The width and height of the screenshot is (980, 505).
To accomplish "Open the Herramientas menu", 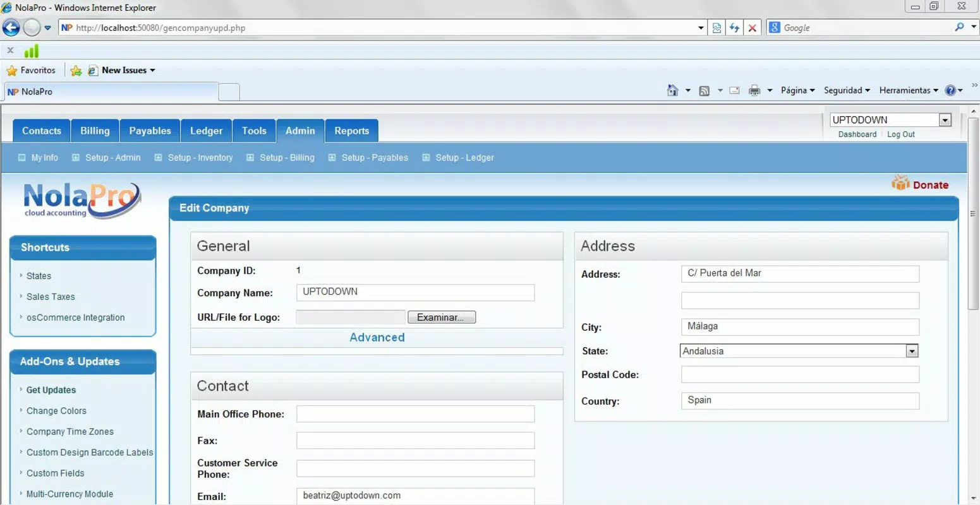I will (x=909, y=90).
